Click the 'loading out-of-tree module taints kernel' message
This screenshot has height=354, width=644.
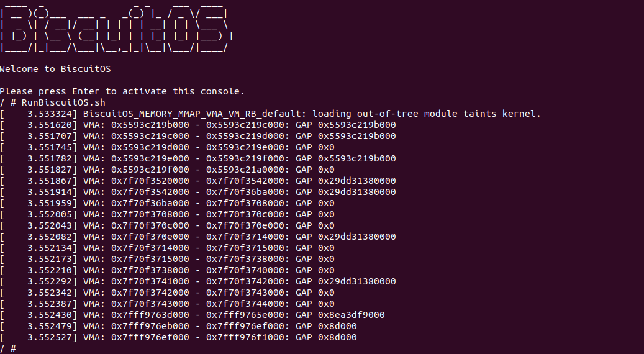(x=427, y=114)
